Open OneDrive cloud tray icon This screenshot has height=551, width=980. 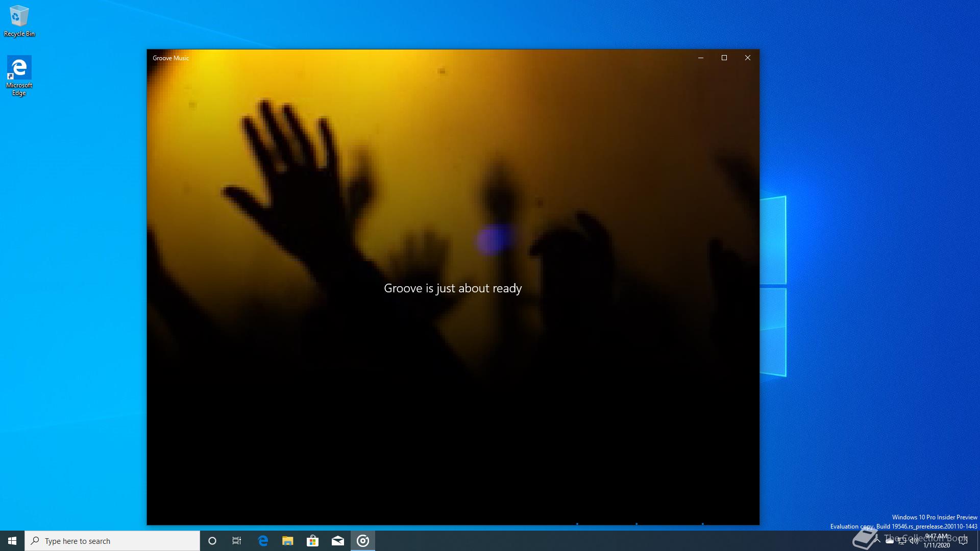(890, 541)
